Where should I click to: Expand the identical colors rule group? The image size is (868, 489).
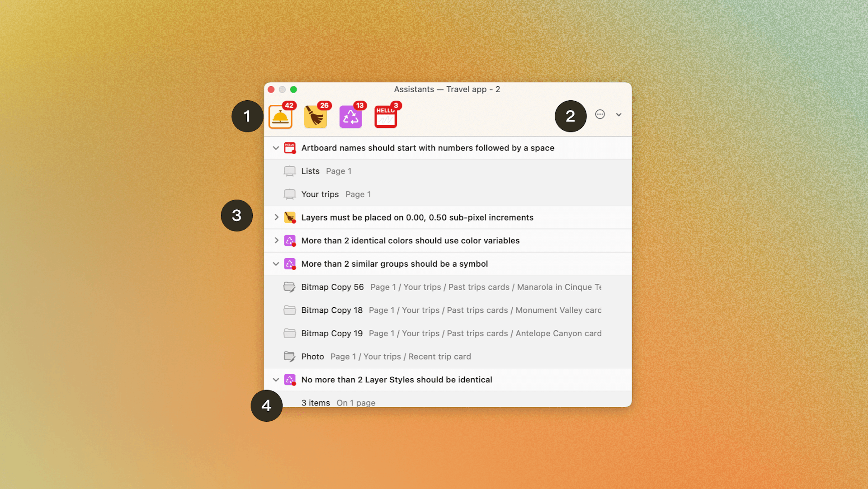coord(276,240)
